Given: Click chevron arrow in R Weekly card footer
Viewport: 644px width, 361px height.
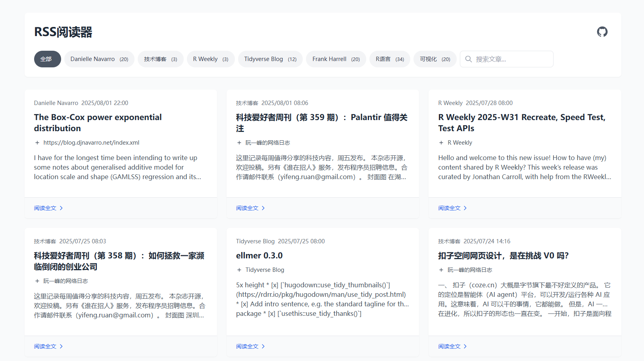Looking at the screenshot, I should tap(465, 208).
